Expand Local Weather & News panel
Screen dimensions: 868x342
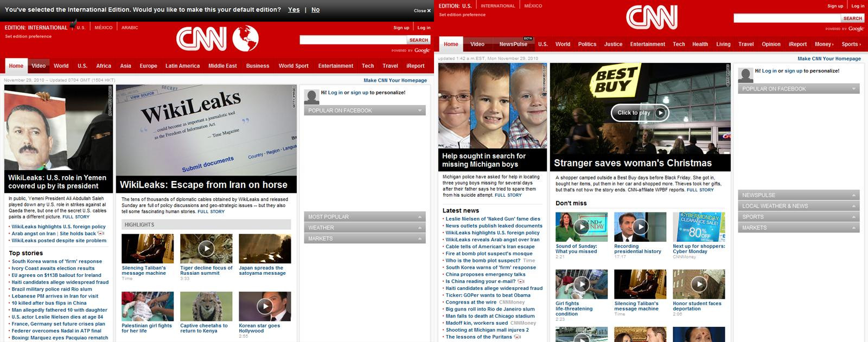tap(799, 206)
